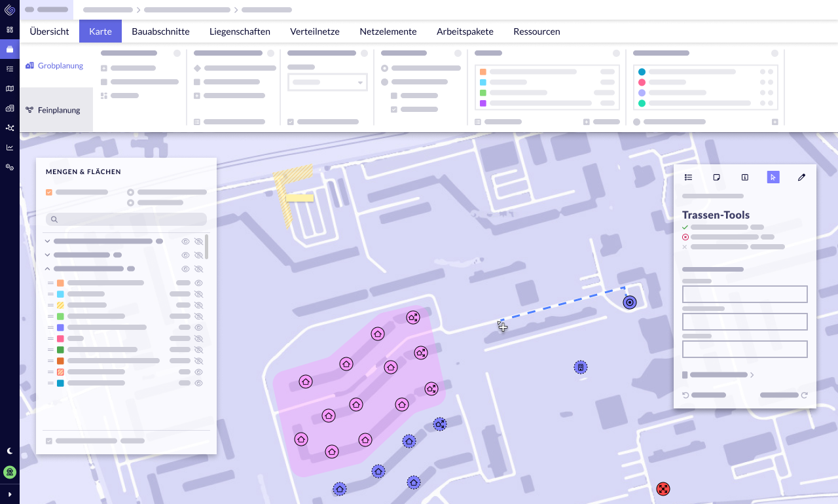Viewport: 838px width, 504px height.
Task: Click the purple color swatch in layer list
Action: (60, 327)
